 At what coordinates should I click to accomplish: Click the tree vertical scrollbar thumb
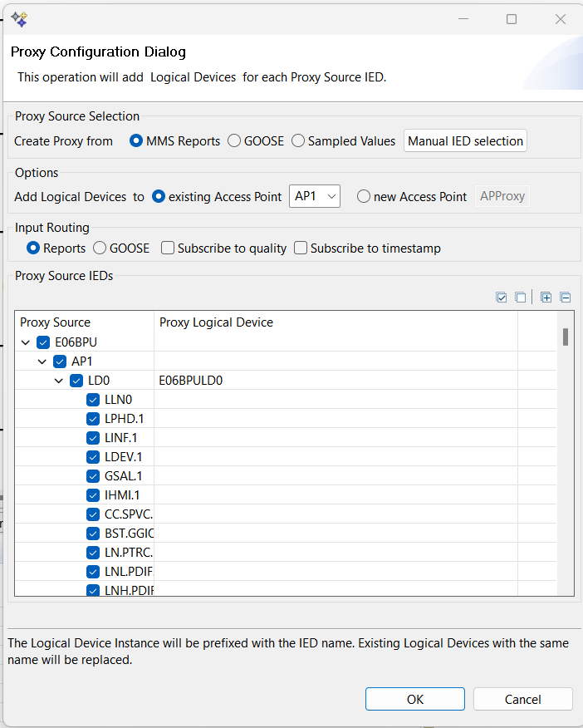566,337
